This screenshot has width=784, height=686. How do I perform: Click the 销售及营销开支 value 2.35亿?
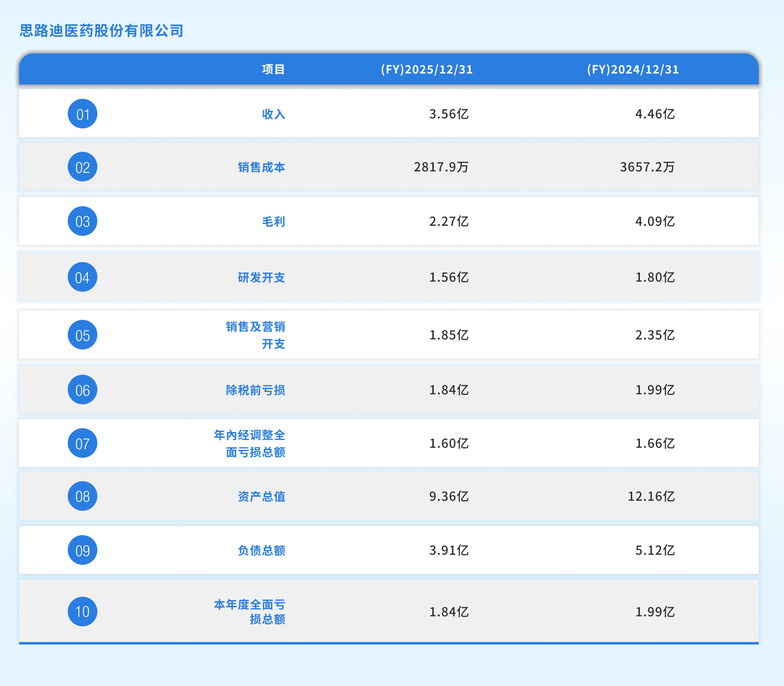point(655,335)
